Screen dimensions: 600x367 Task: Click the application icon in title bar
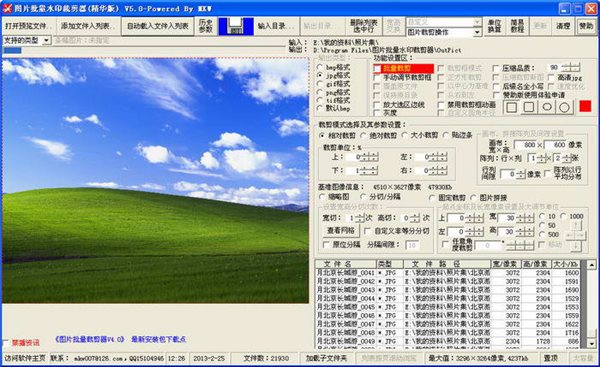7,8
